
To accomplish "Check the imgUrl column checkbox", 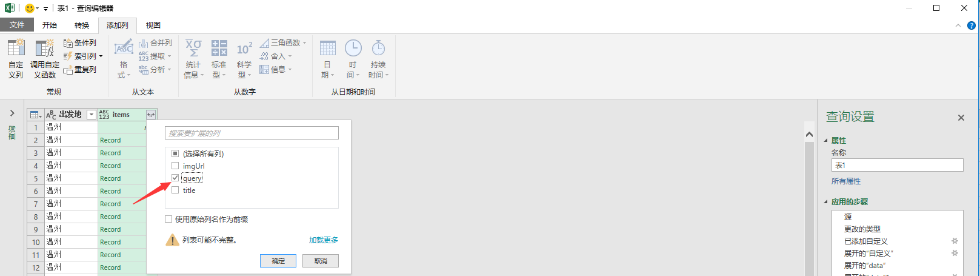I will 175,166.
